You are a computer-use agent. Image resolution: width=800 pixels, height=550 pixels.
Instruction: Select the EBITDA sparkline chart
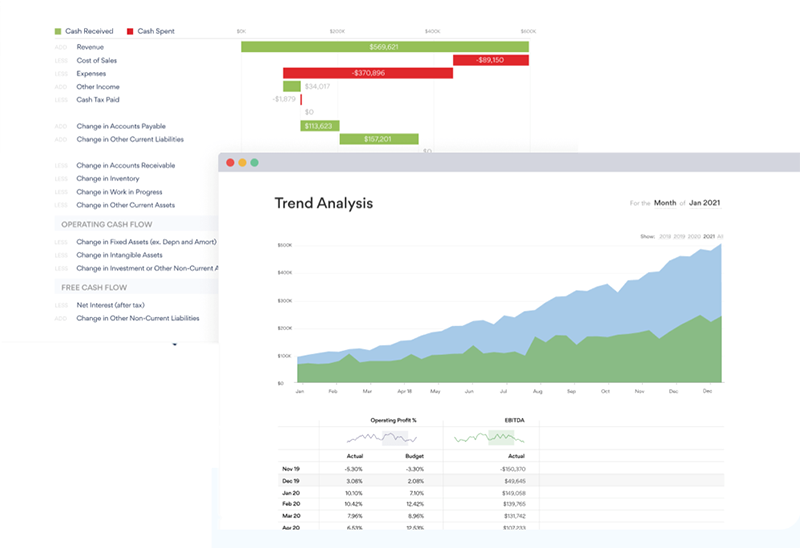(x=496, y=437)
